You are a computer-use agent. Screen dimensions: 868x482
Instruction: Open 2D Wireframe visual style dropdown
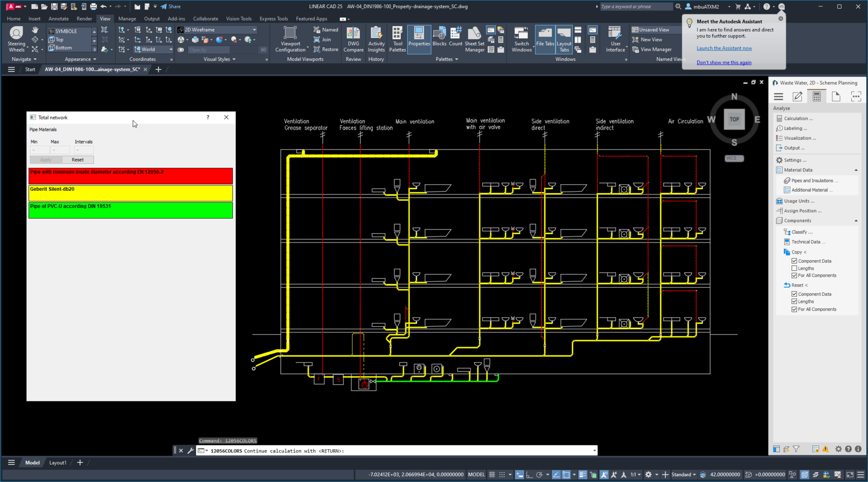[x=217, y=30]
